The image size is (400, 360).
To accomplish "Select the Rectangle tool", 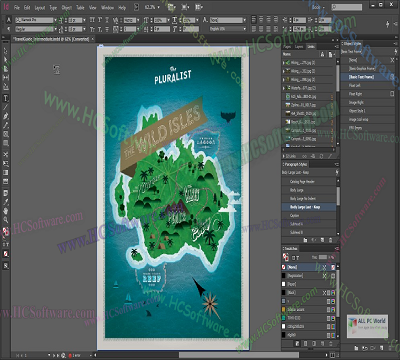I will (x=6, y=143).
